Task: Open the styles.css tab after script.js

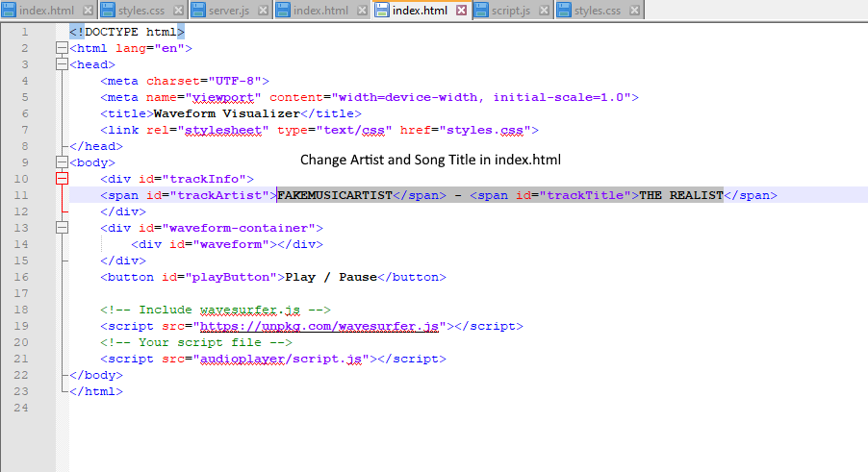Action: coord(599,11)
